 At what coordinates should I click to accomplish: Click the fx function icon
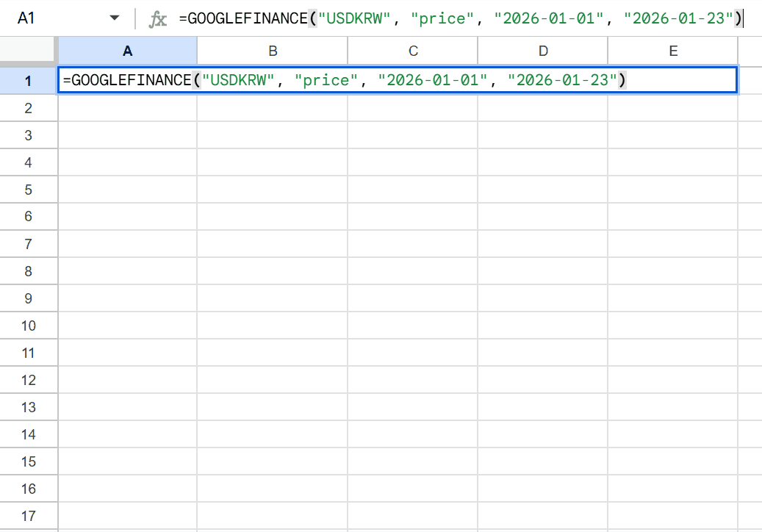[157, 19]
